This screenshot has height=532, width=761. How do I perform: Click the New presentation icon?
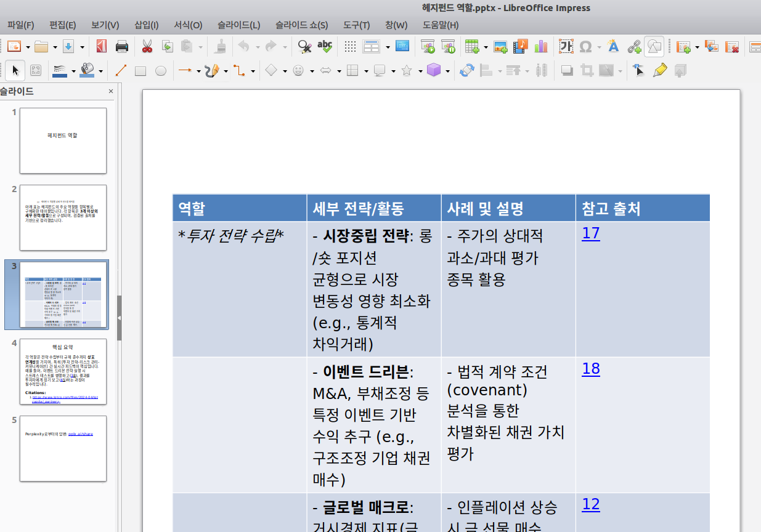(14, 46)
